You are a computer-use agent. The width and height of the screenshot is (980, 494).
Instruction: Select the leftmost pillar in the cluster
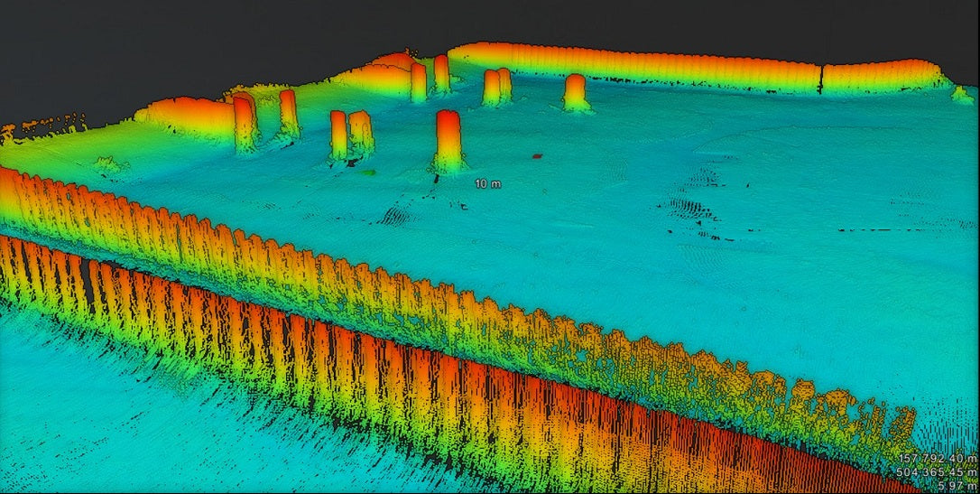tap(244, 123)
